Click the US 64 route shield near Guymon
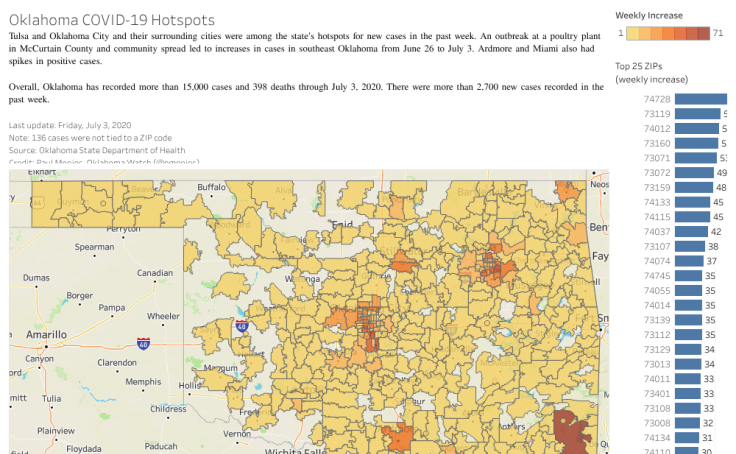Viewport: 736px width, 454px height. (37, 203)
